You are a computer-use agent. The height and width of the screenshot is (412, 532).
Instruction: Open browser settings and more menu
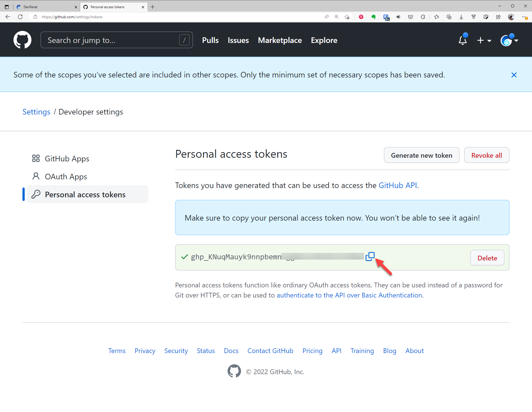click(524, 17)
